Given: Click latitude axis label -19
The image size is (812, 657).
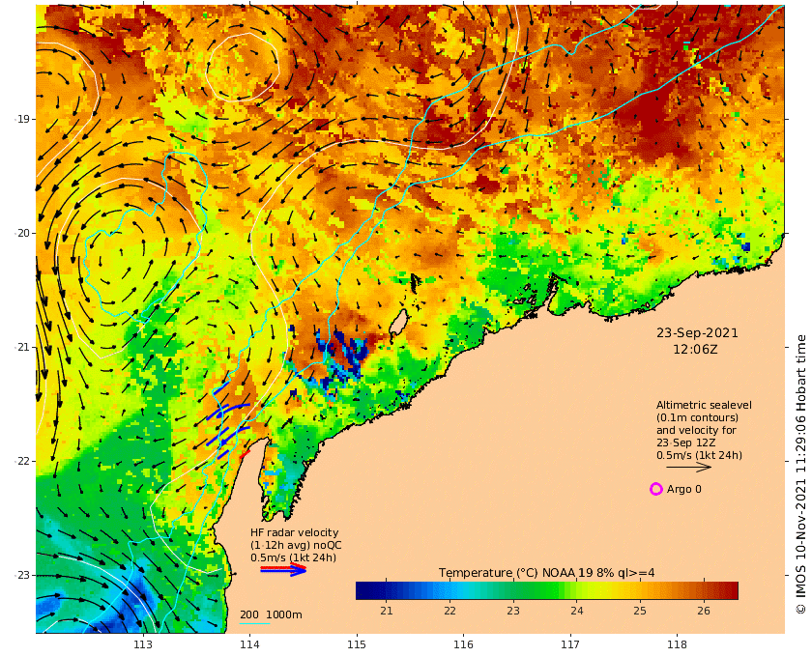Looking at the screenshot, I should [21, 119].
